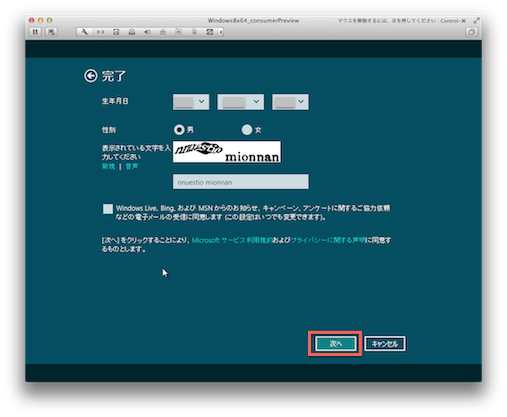The height and width of the screenshot is (417, 507).
Task: Go back using the circled arrow
Action: (90, 76)
